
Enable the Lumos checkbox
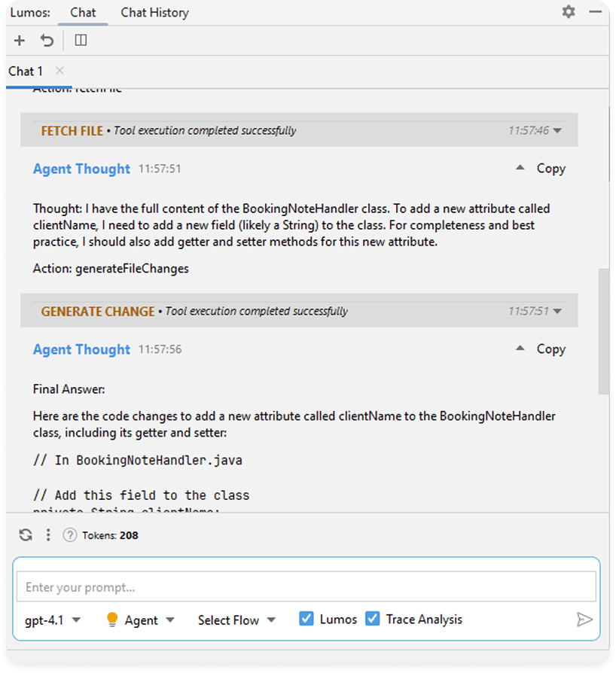(306, 617)
